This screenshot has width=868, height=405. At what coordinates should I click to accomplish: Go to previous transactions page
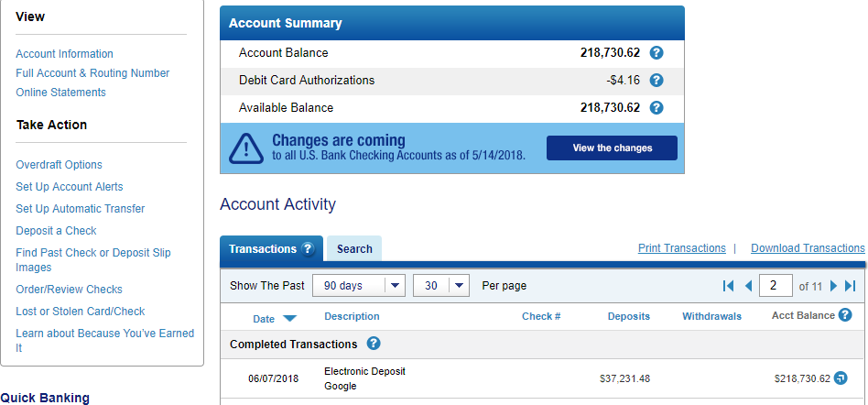point(748,286)
